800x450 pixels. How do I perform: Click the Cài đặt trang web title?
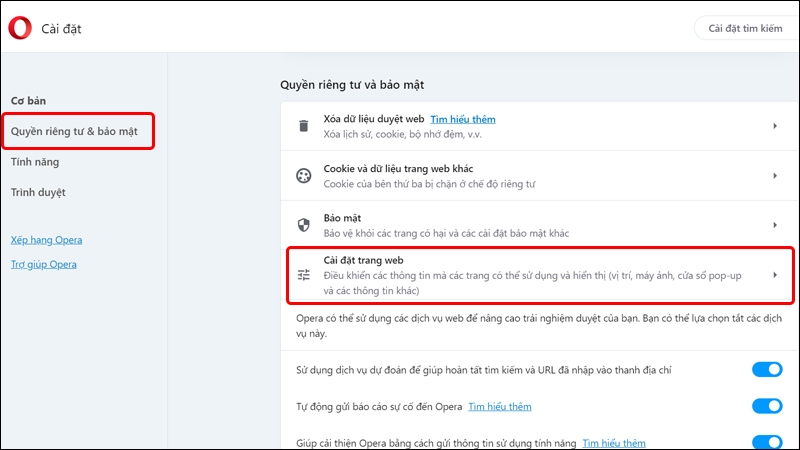pos(363,260)
